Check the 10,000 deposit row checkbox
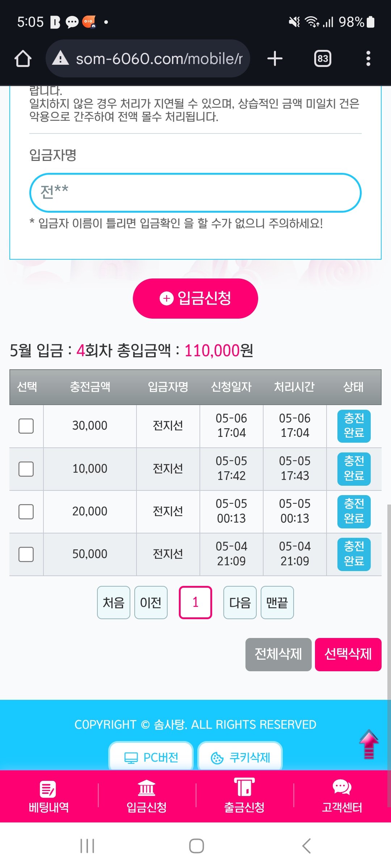This screenshot has height=868, width=391. [x=26, y=469]
